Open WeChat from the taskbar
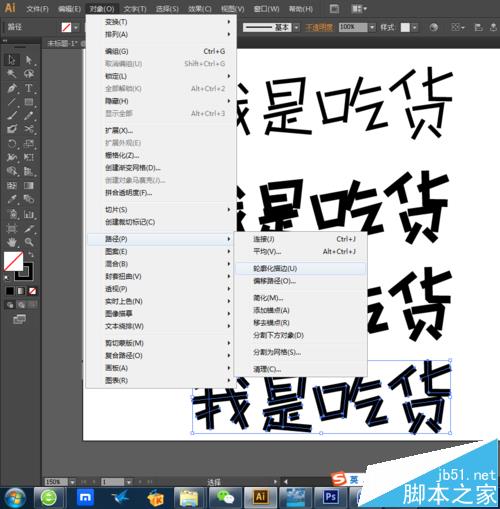 pyautogui.click(x=225, y=498)
